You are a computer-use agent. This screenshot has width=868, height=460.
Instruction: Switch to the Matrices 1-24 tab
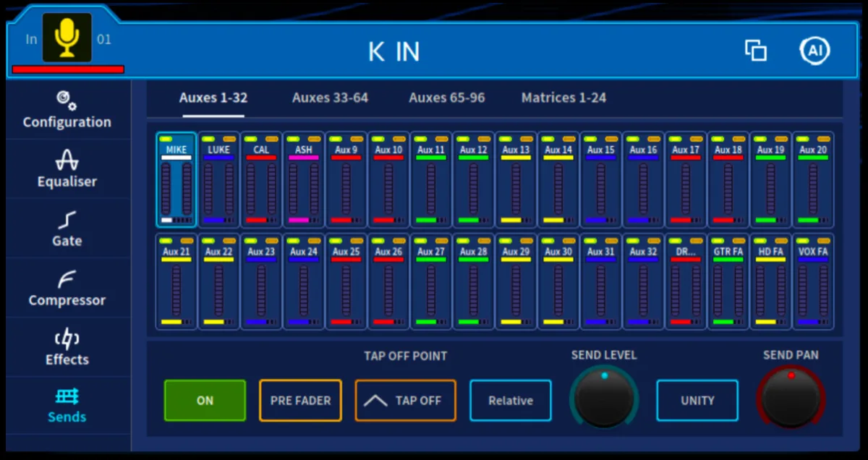tap(563, 98)
